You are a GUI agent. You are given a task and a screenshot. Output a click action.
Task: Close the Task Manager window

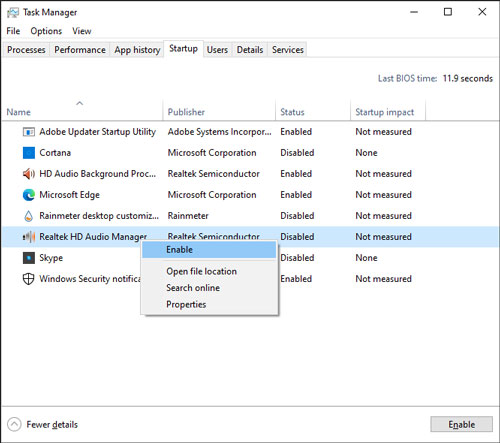pos(482,12)
